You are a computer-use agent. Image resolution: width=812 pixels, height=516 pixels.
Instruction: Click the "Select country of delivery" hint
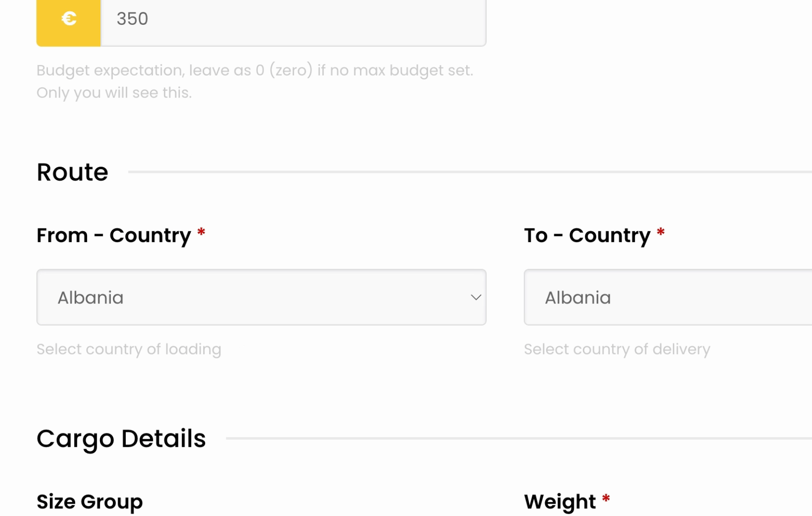617,349
